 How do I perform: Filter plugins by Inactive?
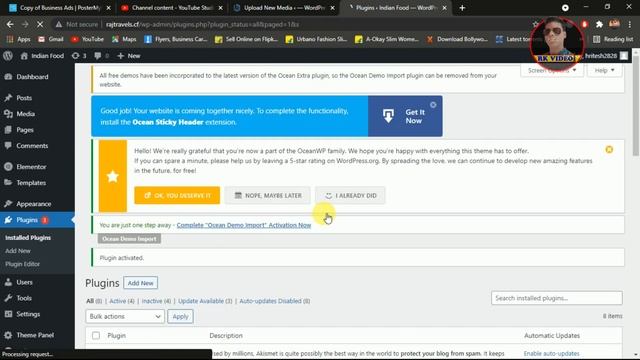(x=156, y=301)
